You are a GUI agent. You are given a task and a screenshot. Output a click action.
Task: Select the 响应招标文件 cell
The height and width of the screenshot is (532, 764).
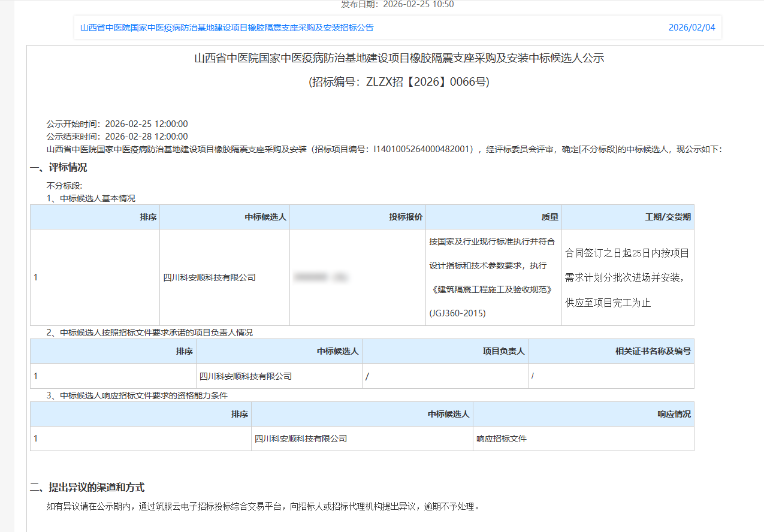point(502,439)
